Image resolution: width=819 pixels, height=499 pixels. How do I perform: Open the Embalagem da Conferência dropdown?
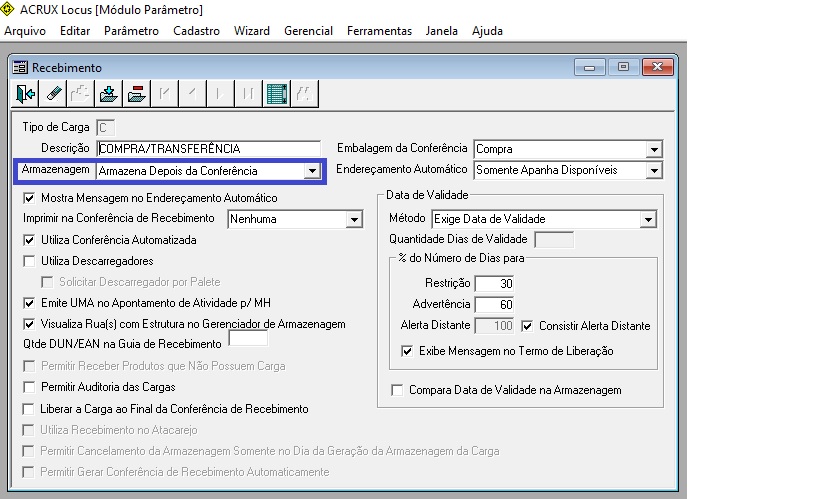[x=654, y=149]
